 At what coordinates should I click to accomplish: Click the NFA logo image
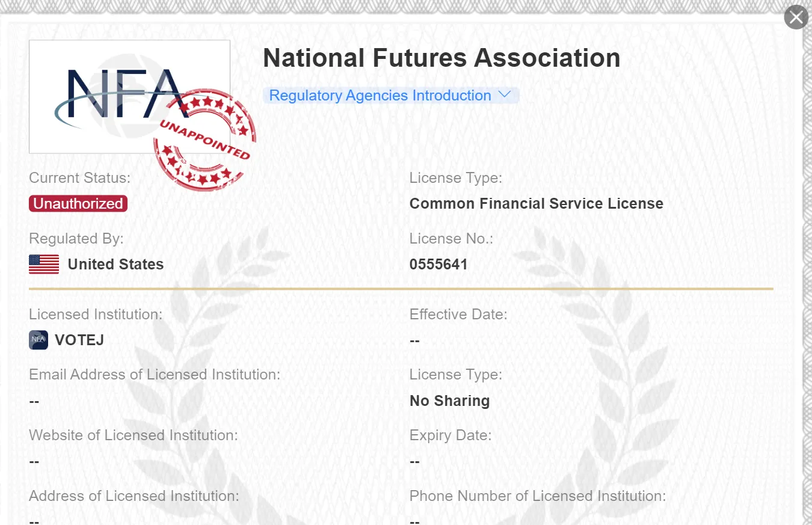pos(129,97)
